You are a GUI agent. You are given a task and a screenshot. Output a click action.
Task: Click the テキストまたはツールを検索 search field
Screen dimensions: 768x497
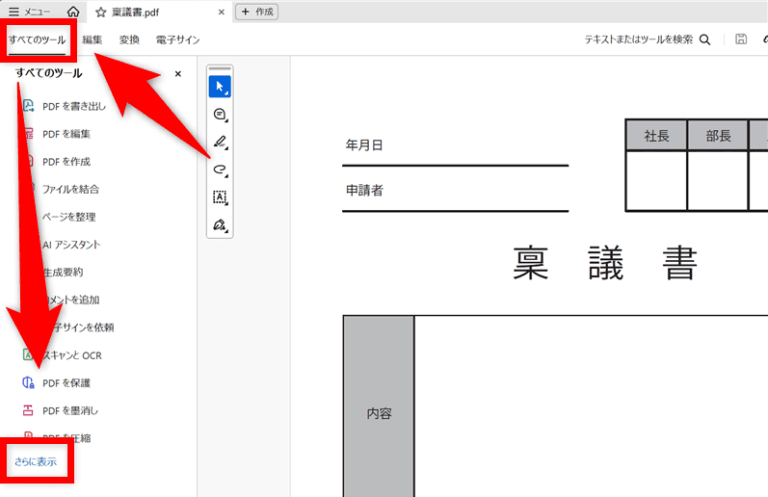(638, 40)
